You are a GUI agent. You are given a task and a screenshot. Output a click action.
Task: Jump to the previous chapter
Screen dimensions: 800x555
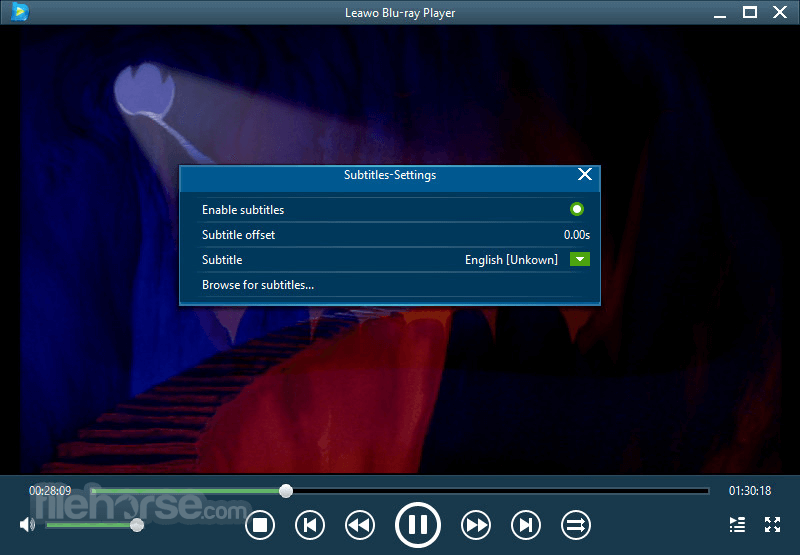point(310,525)
